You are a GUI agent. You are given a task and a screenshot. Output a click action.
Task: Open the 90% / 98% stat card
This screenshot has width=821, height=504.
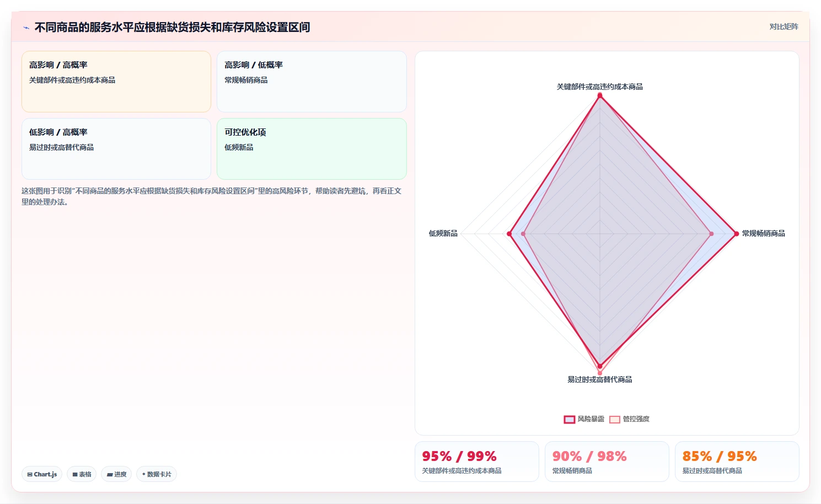[607, 462]
